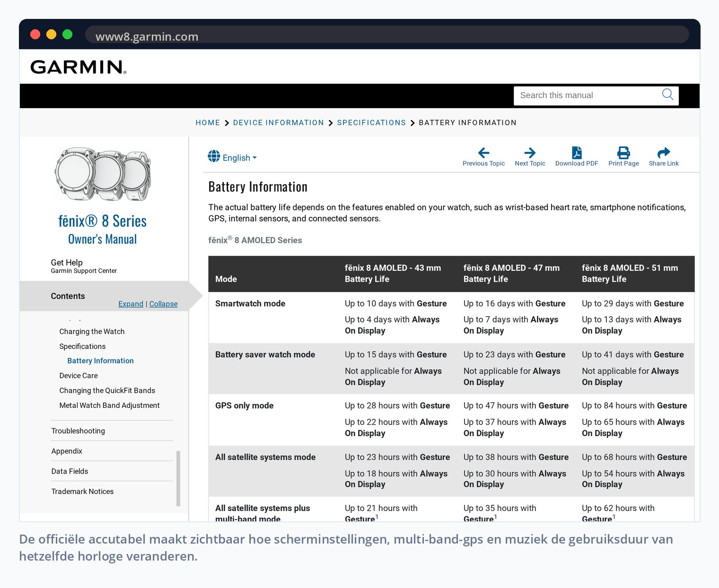Screen dimensions: 719x588
Task: Click the Previous Topic arrow icon
Action: (483, 153)
